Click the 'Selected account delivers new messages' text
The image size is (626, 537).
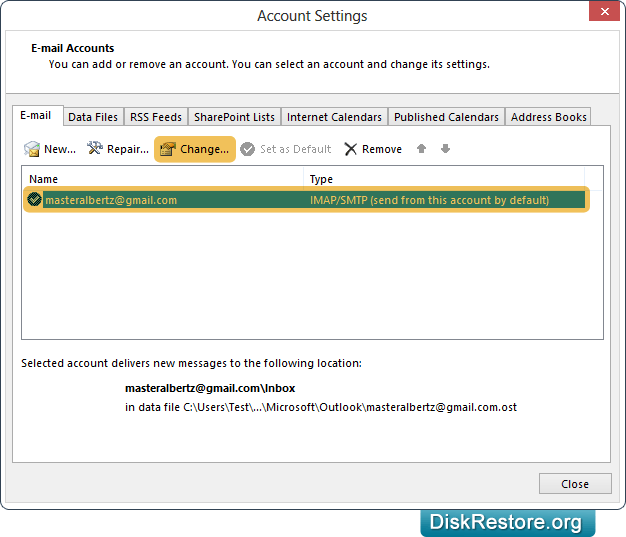pyautogui.click(x=191, y=363)
